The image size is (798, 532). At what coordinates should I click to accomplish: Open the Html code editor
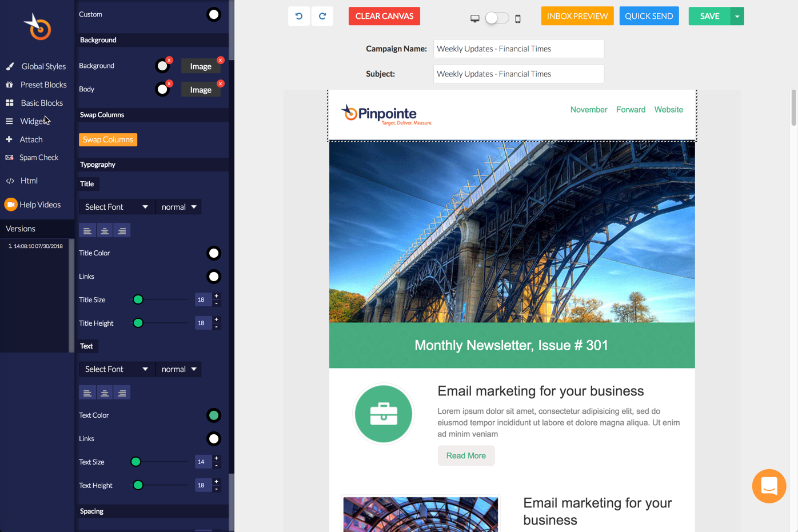(28, 180)
